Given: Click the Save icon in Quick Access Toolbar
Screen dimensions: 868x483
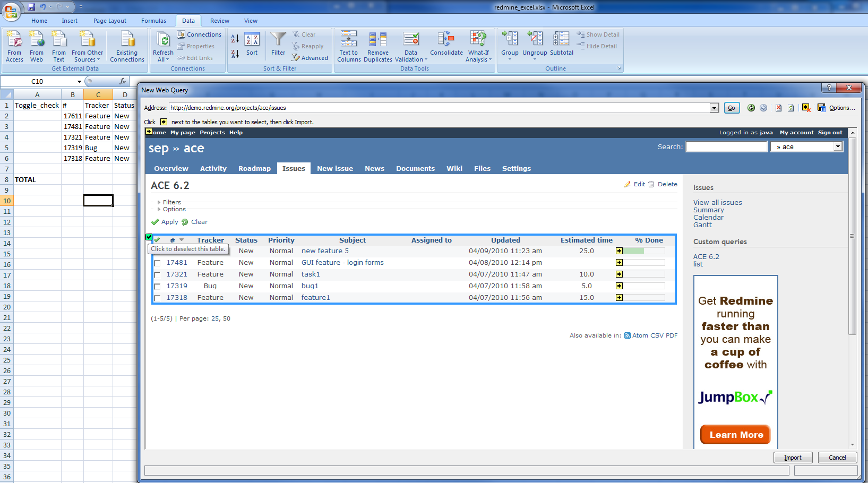Looking at the screenshot, I should tap(31, 7).
